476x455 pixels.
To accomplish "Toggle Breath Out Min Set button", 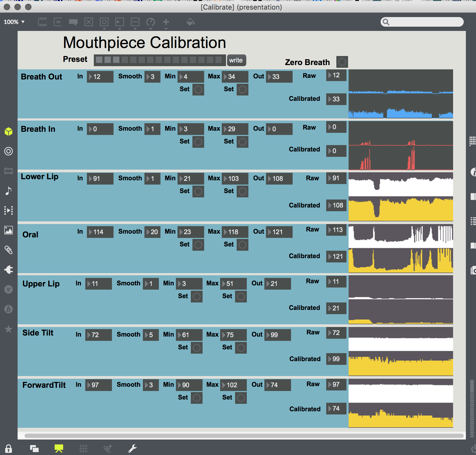I will (198, 90).
